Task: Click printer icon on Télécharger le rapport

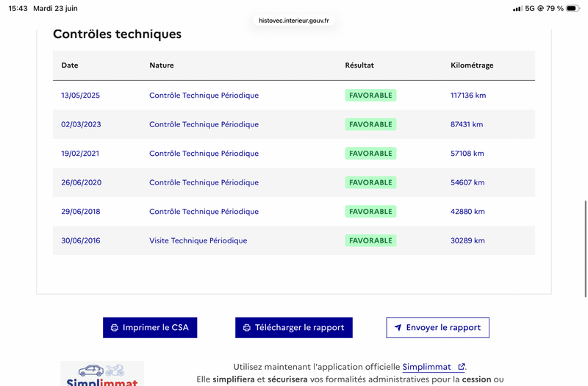Action: [x=247, y=328]
